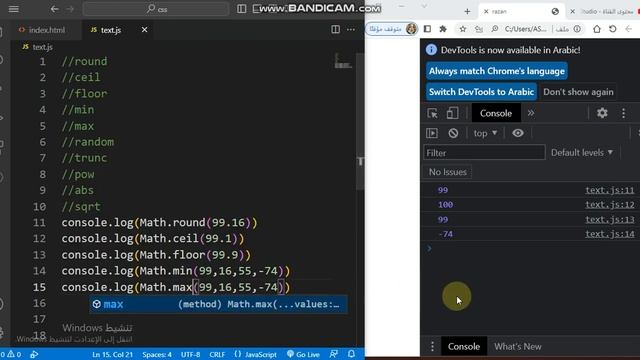Open a new Chrome tab
640x360 pixels.
point(467,11)
